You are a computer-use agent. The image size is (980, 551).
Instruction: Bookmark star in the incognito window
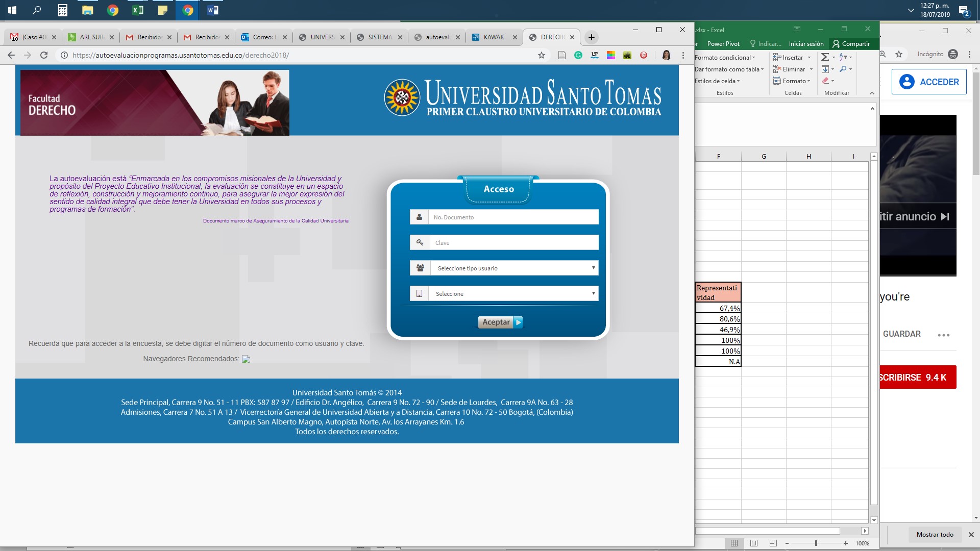click(899, 54)
